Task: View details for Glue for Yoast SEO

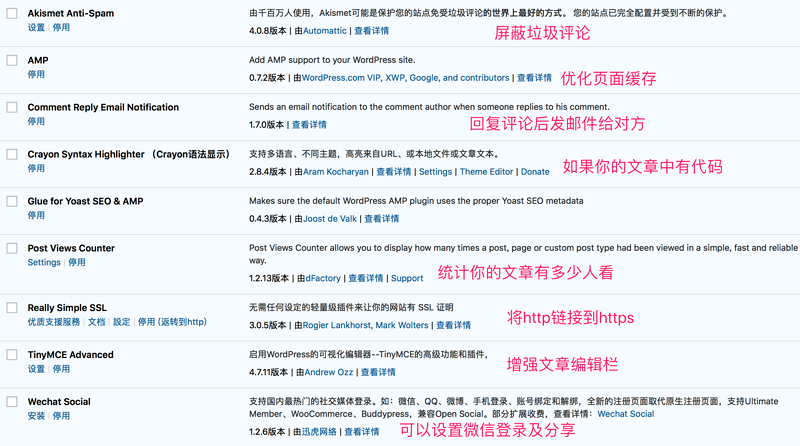Action: tap(382, 219)
